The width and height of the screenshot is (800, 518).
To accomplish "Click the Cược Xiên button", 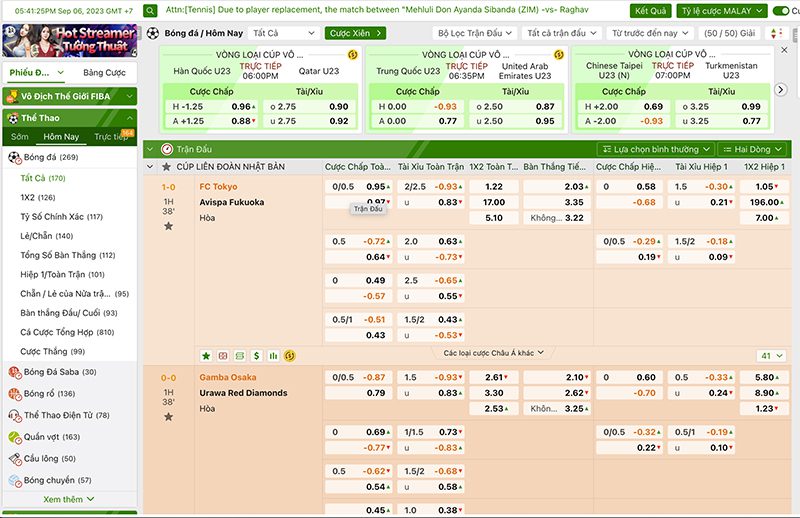I will (355, 33).
